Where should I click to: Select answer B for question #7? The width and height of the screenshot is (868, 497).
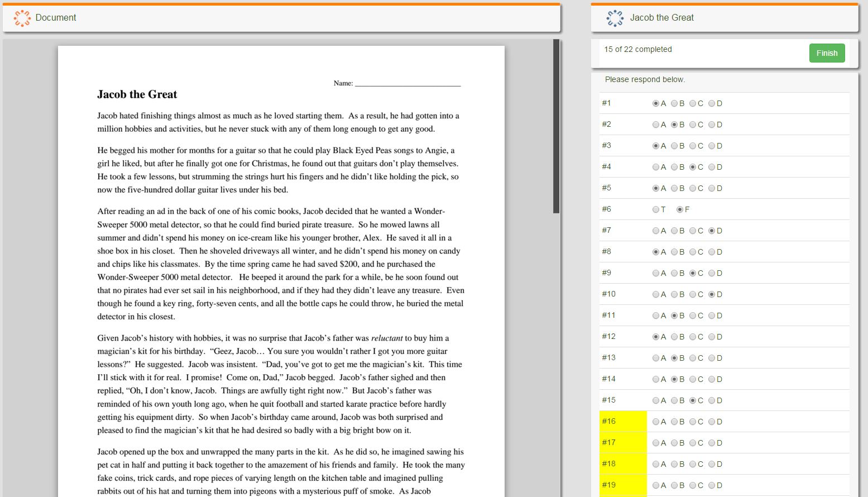coord(674,231)
